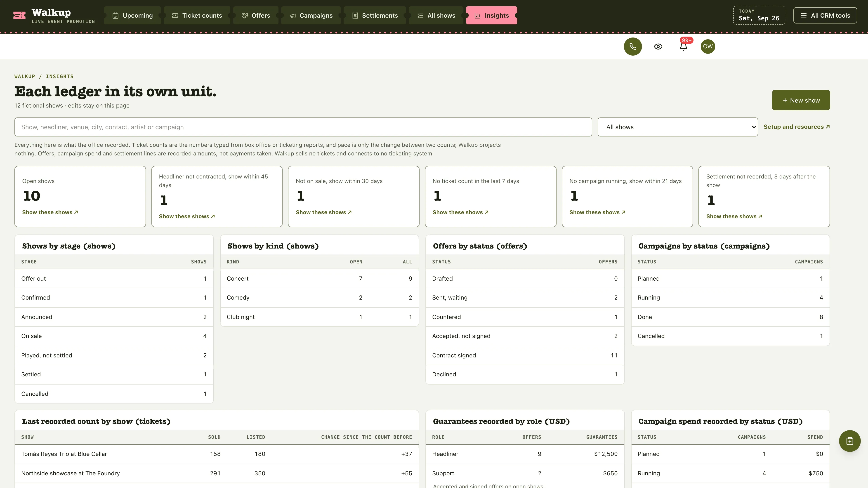Show shows with no ticket count
Viewport: 868px width, 488px height.
pyautogui.click(x=460, y=212)
